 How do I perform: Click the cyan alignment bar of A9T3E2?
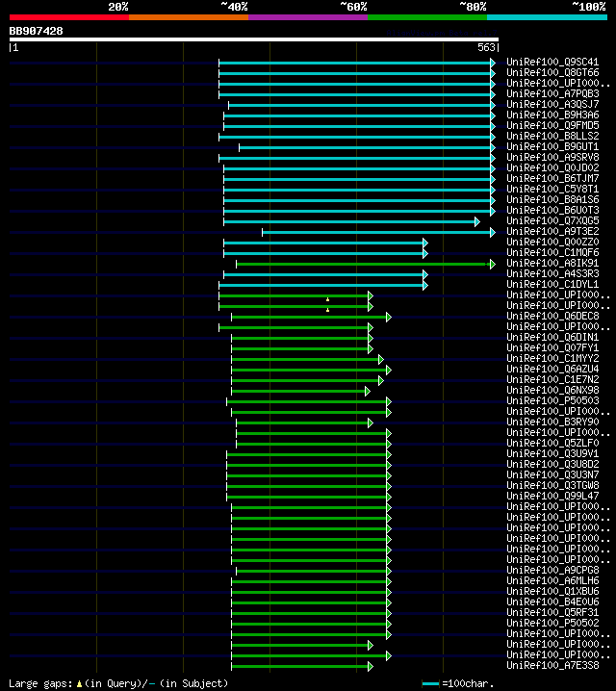point(378,232)
